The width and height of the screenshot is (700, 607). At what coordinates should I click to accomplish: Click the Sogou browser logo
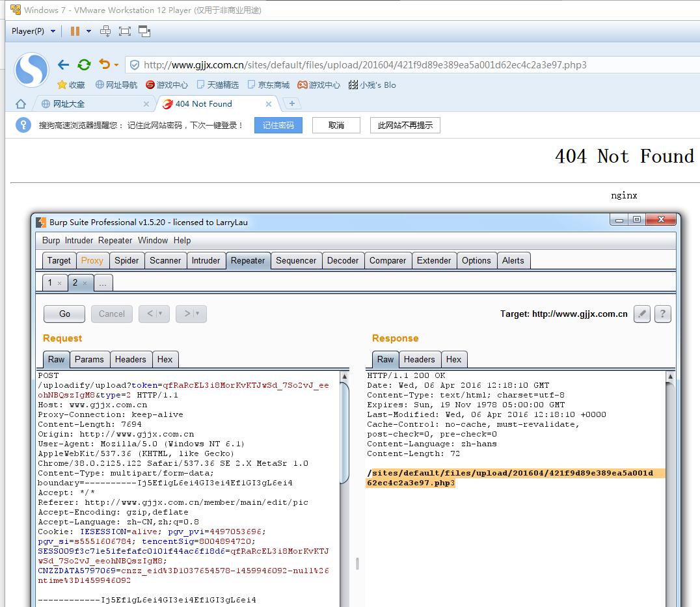[31, 70]
